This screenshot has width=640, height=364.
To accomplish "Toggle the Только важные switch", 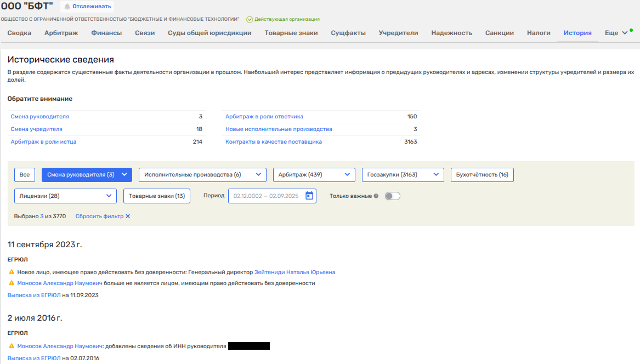I will pos(392,196).
